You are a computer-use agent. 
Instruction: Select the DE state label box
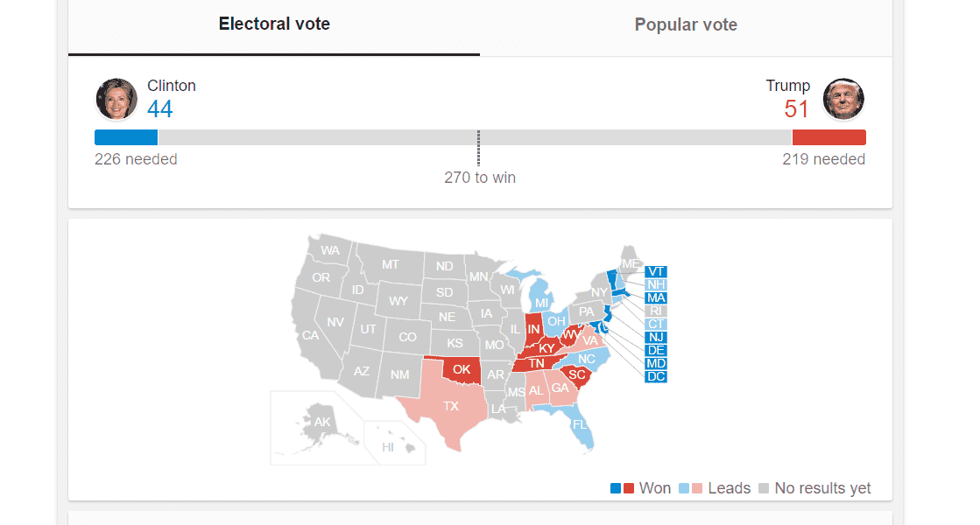(x=656, y=350)
